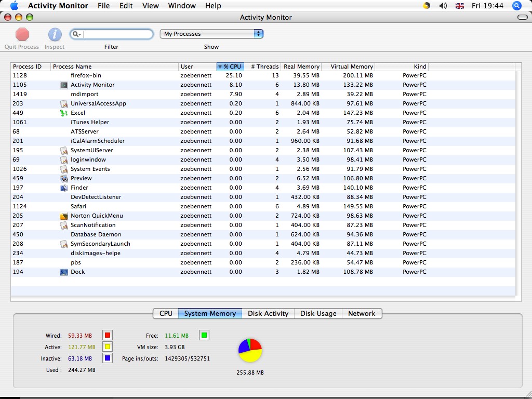Click the green Free color swatch
The width and height of the screenshot is (532, 399).
tap(204, 336)
